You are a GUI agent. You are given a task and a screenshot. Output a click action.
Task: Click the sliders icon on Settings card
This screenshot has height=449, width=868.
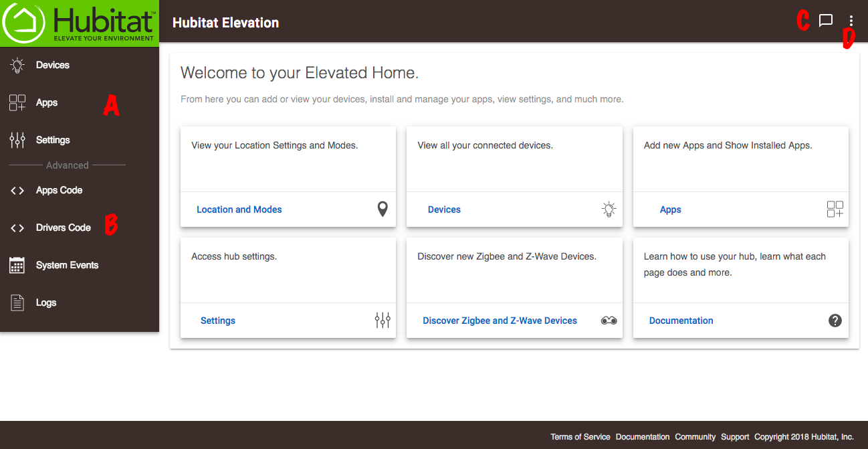coord(383,321)
